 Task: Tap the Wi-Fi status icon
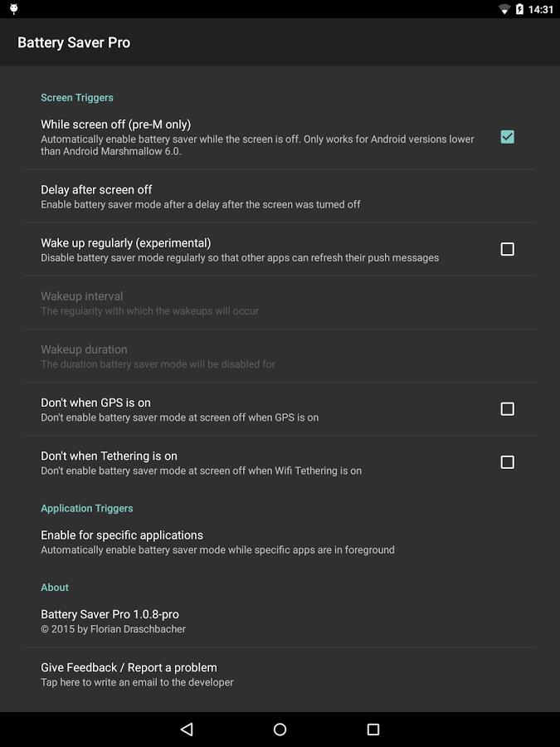[x=504, y=9]
